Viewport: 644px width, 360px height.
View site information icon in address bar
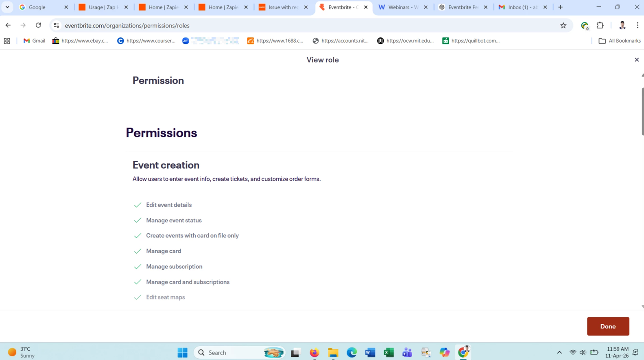pyautogui.click(x=57, y=26)
